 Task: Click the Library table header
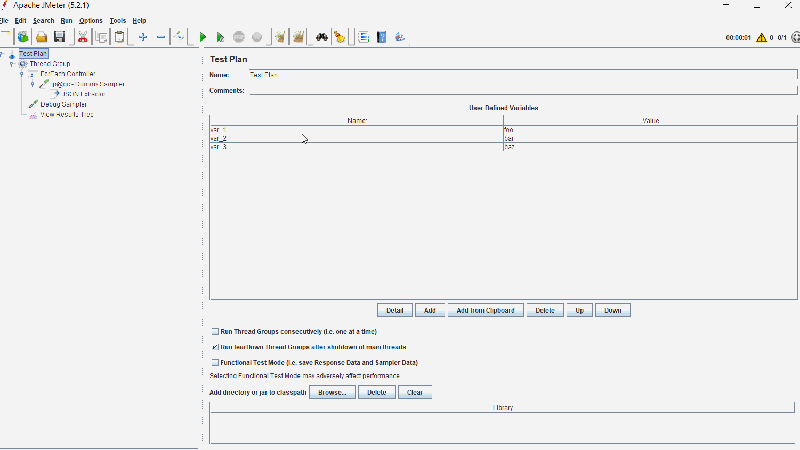pos(503,407)
